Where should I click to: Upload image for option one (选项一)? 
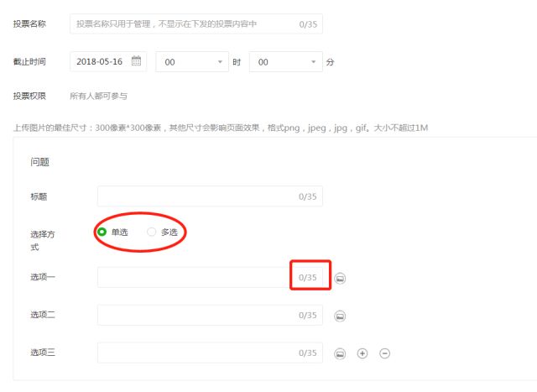coord(340,278)
